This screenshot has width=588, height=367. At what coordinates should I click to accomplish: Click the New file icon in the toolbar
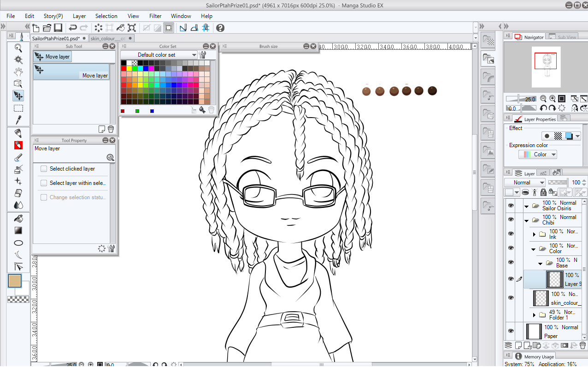(36, 28)
